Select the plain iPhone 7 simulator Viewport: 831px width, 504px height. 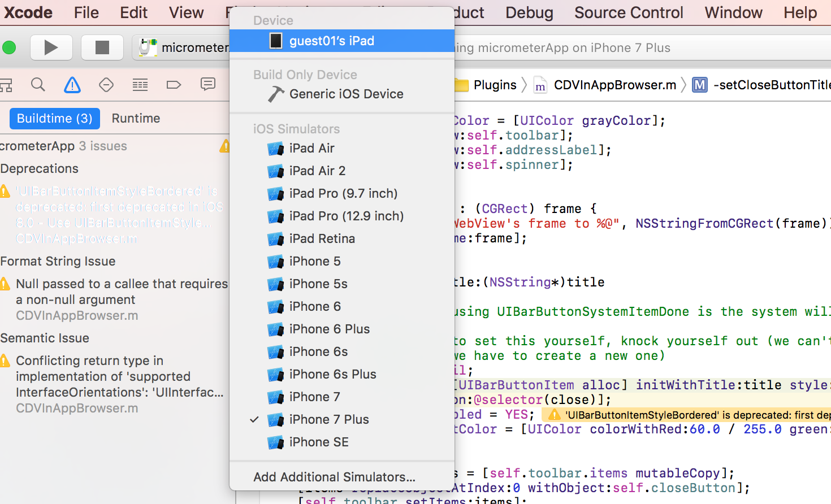pyautogui.click(x=342, y=397)
